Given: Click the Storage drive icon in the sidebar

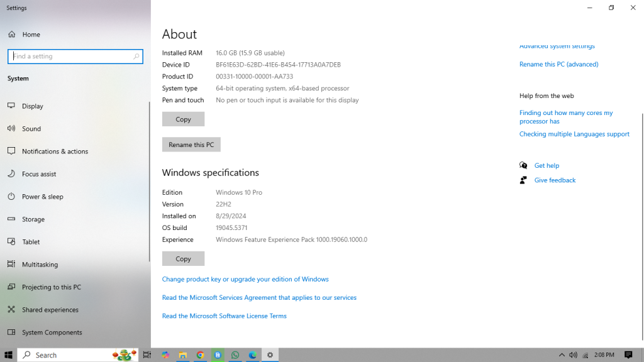Looking at the screenshot, I should pos(11,219).
